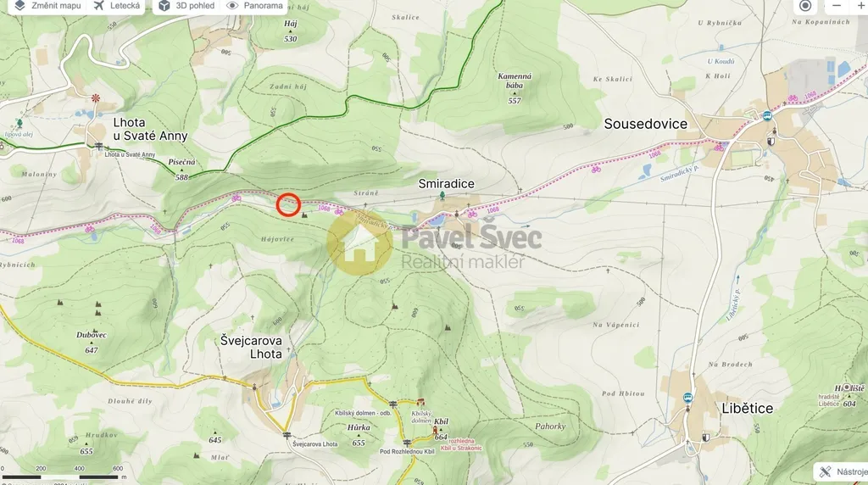This screenshot has width=868, height=485.
Task: Click the red circle location marker
Action: 288,205
